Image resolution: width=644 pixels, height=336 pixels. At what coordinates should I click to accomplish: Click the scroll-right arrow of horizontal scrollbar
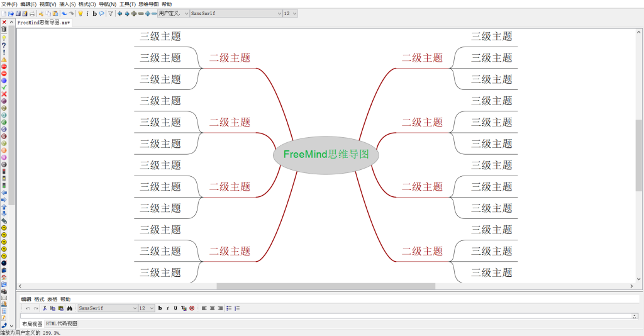point(631,286)
